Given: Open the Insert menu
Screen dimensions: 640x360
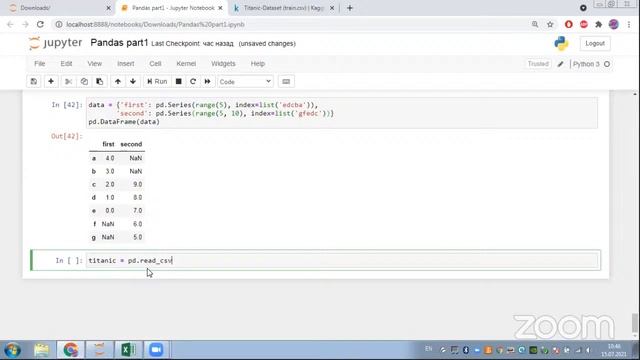Looking at the screenshot, I should (x=126, y=64).
